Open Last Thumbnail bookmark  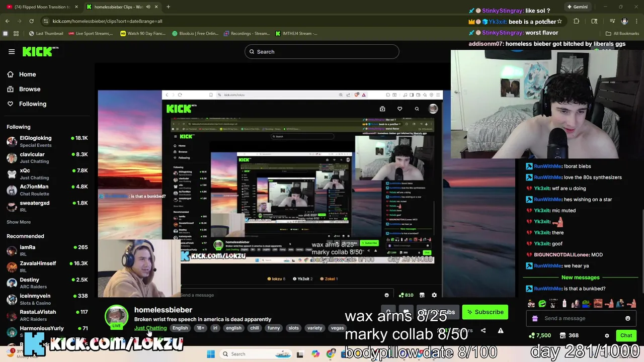(x=46, y=34)
